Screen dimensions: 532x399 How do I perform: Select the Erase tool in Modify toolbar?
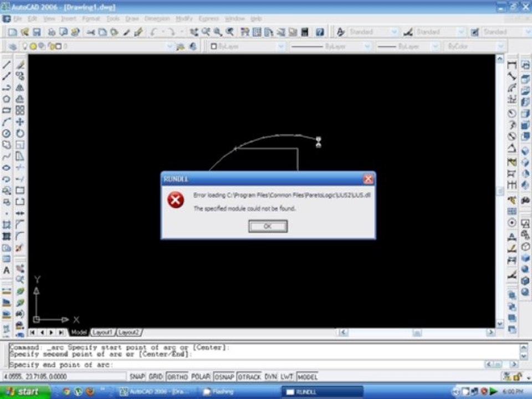[x=20, y=64]
